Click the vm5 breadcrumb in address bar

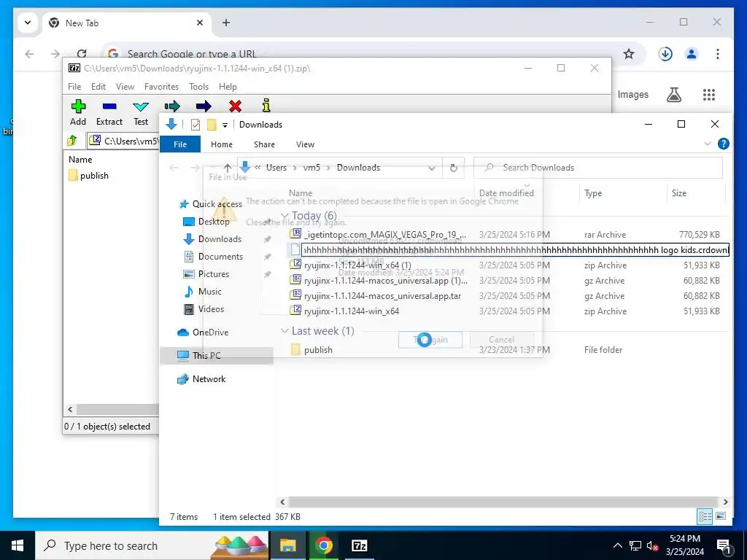(311, 168)
